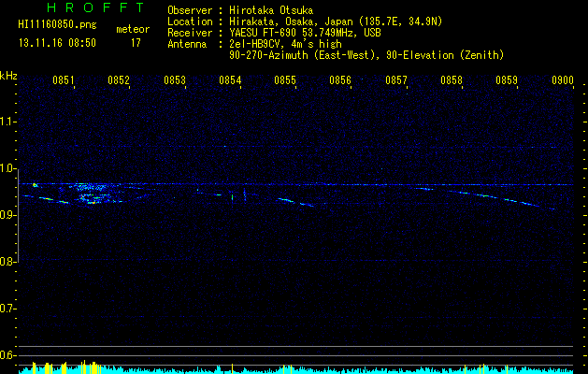
Task: Click the Antenna line 2el-HB9CY
Action: click(254, 44)
